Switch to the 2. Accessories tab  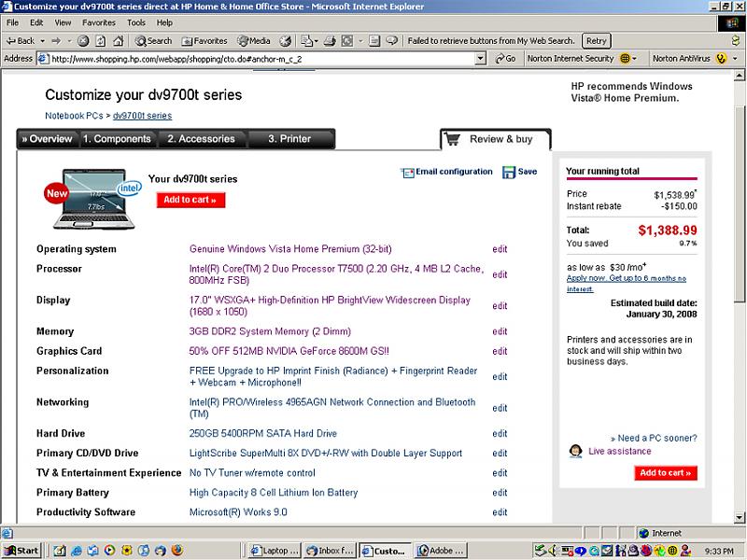click(x=201, y=139)
